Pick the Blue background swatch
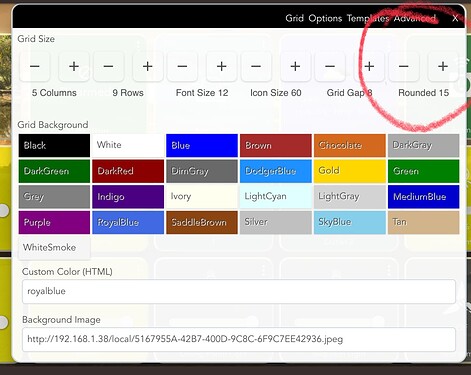 pyautogui.click(x=202, y=145)
